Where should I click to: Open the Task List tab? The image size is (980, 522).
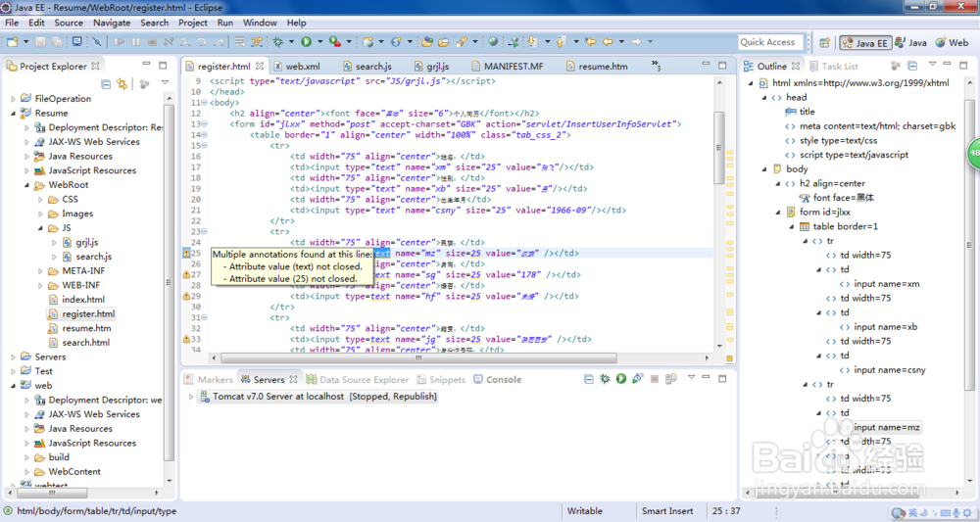pyautogui.click(x=834, y=66)
